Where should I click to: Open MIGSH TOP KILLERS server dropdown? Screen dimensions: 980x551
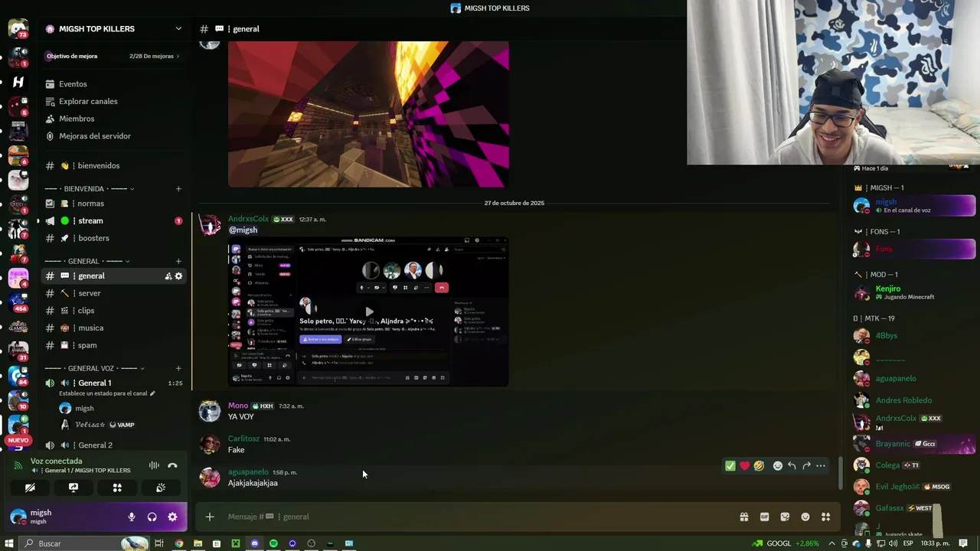click(178, 28)
